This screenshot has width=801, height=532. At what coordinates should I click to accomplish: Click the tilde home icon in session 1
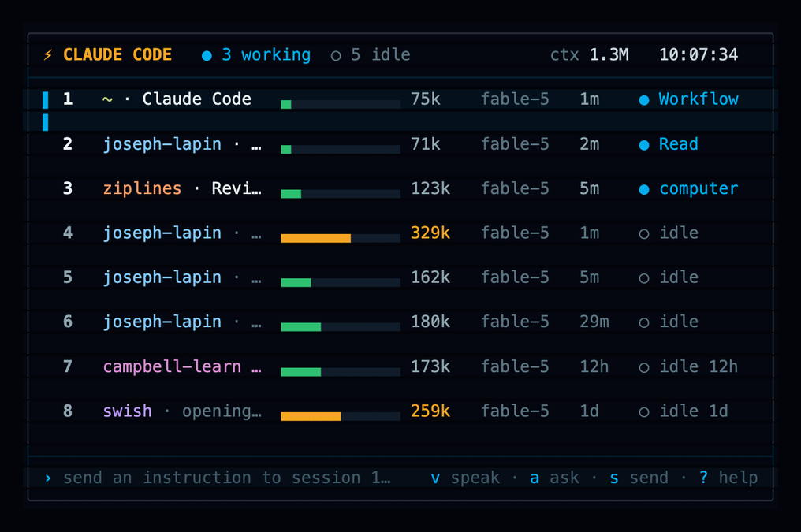tap(107, 99)
